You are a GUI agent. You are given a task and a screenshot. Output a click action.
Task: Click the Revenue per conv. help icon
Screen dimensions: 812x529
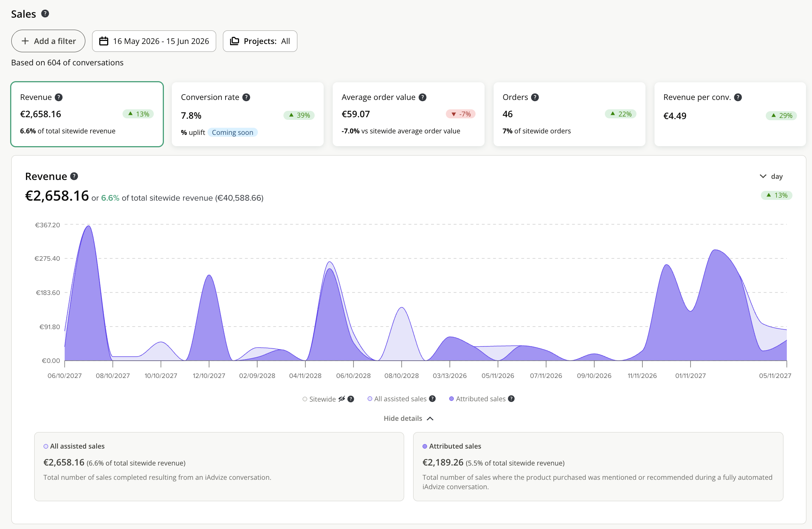click(x=738, y=97)
